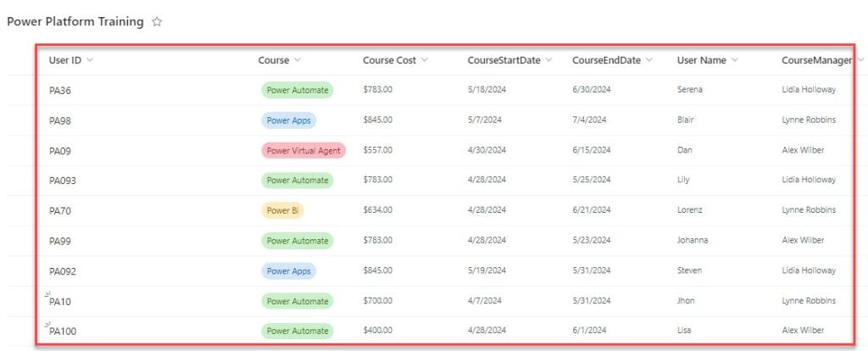
Task: Click the 5/19/2024 start date
Action: coord(487,270)
